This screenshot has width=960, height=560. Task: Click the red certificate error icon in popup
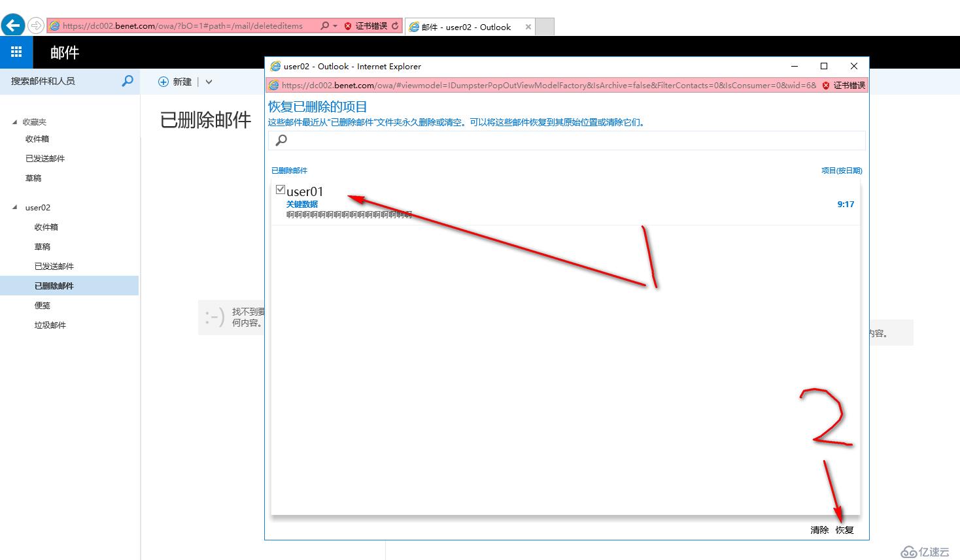click(826, 86)
